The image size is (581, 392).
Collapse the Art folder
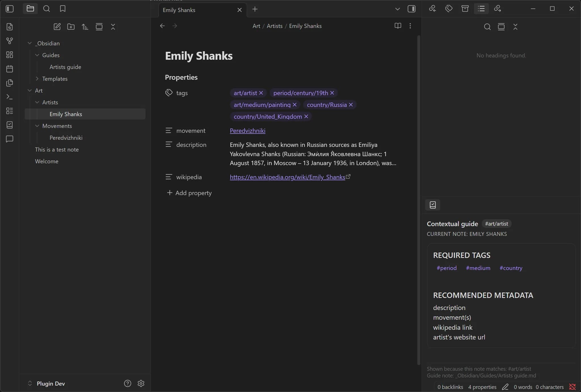point(30,90)
